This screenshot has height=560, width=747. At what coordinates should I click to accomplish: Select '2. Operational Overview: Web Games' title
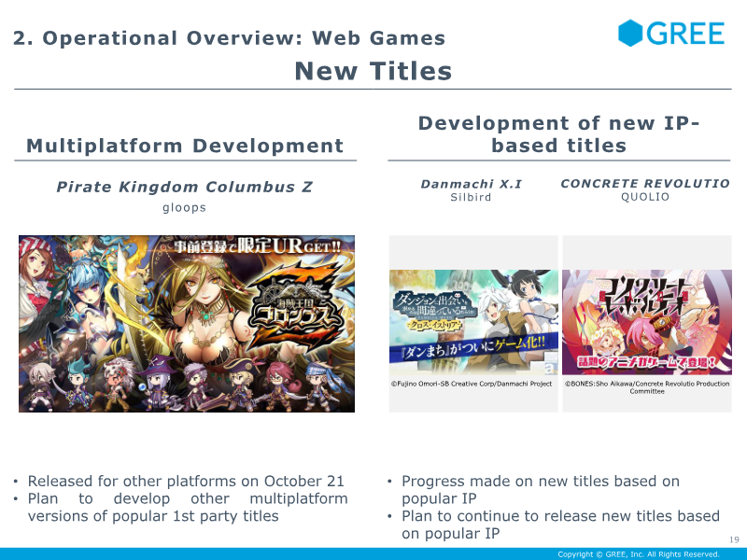[229, 38]
